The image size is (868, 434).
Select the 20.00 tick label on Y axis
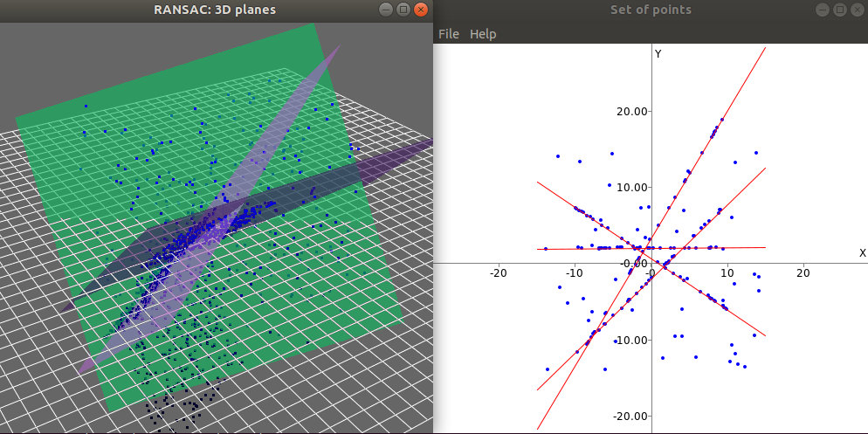pos(630,111)
